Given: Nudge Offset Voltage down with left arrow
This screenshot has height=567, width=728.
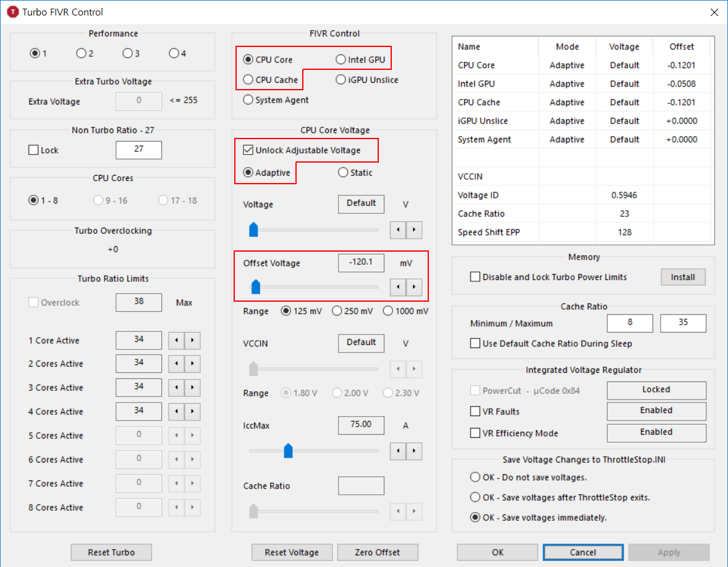Looking at the screenshot, I should click(x=398, y=287).
